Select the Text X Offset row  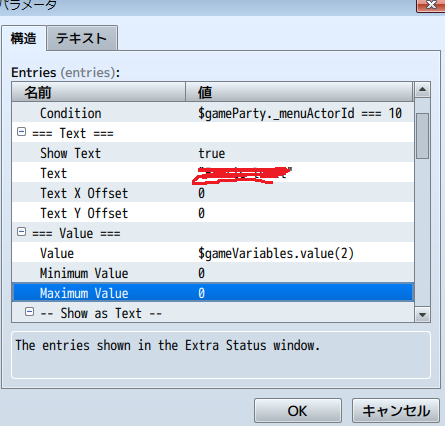coord(213,193)
